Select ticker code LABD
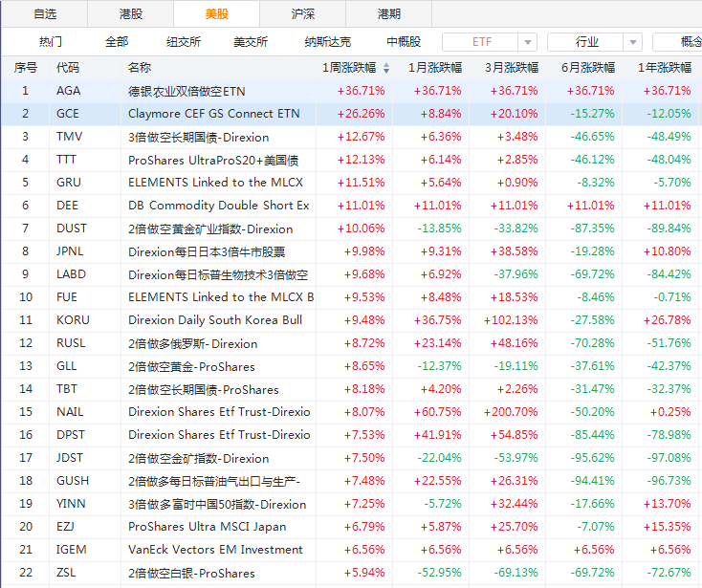 [71, 274]
